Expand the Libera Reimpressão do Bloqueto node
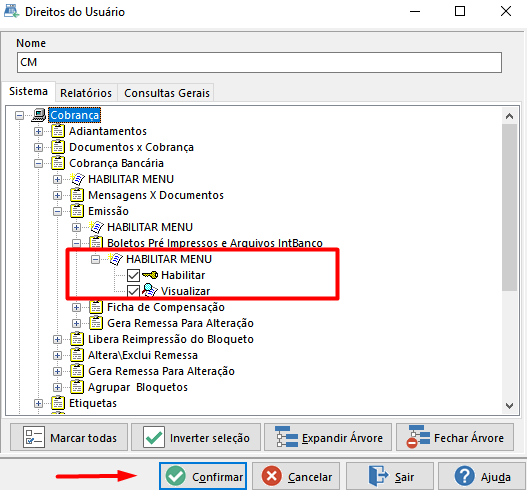Screen dimensions: 527x490 (57, 339)
